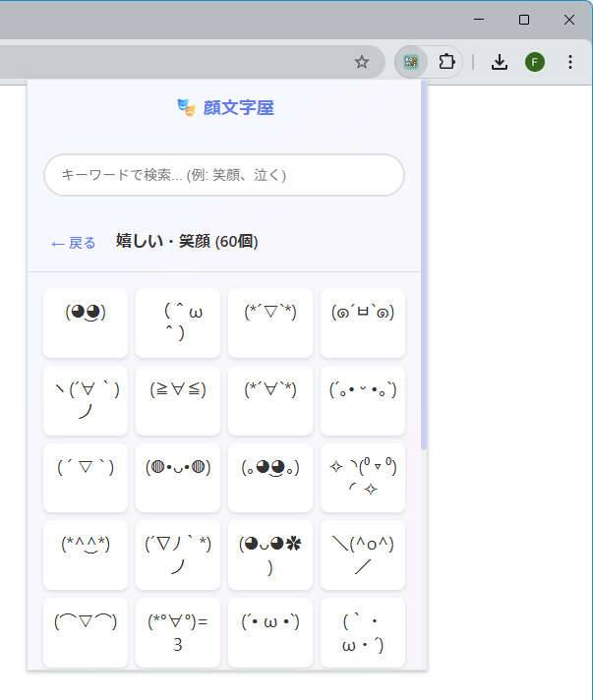
Task: Open the Extensions puzzle piece menu
Action: [x=446, y=62]
